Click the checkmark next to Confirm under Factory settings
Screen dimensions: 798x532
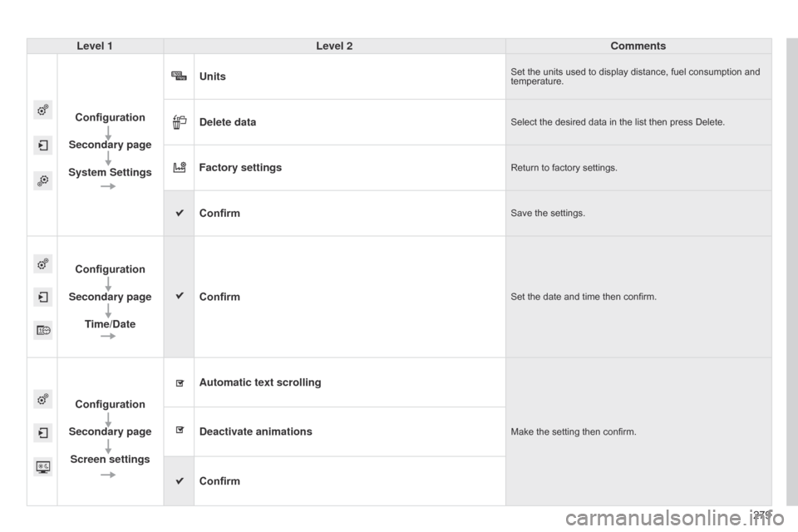[179, 213]
